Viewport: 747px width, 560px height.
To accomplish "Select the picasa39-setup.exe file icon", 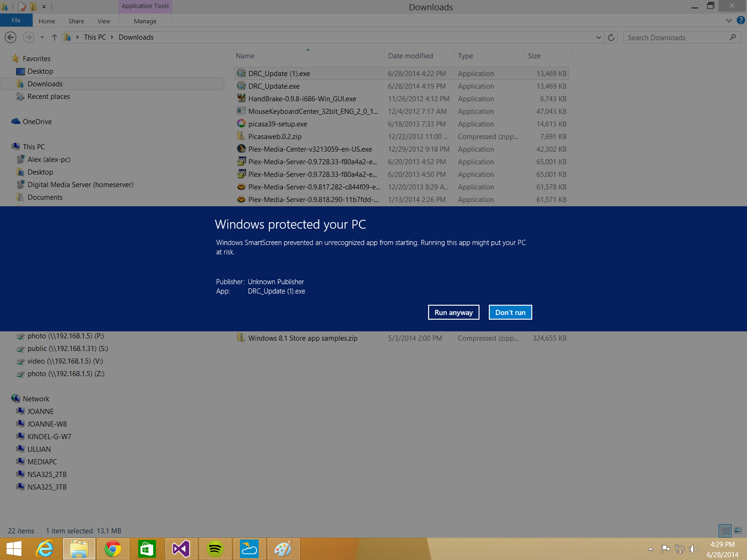I will pyautogui.click(x=241, y=124).
